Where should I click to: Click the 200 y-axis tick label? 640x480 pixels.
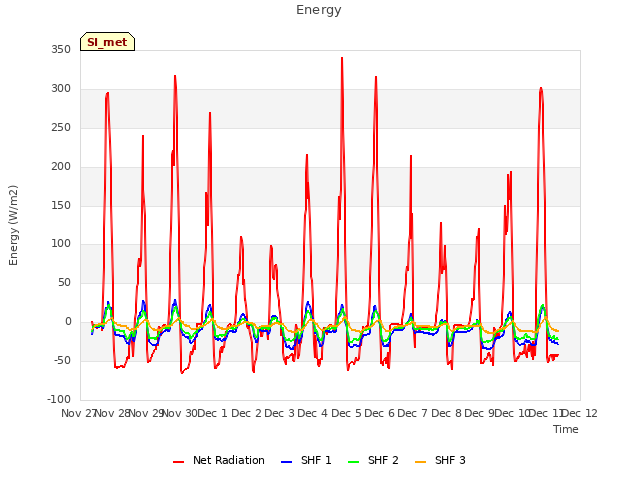(x=61, y=167)
